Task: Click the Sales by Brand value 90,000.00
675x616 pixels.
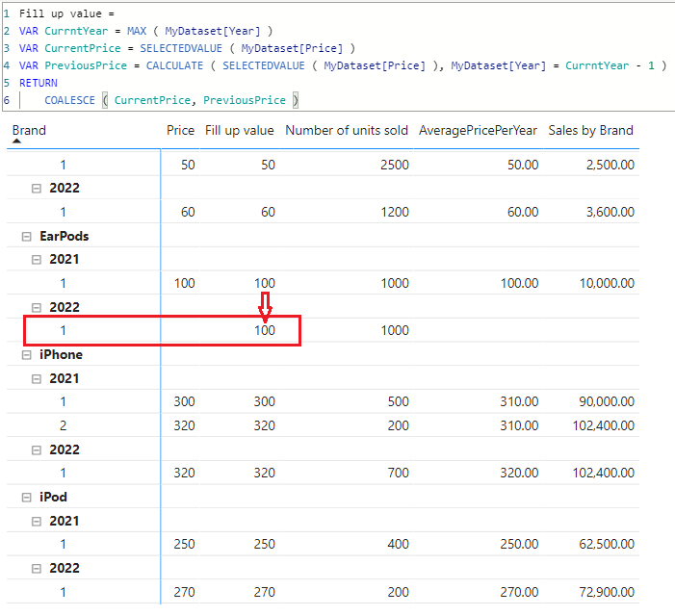Action: coord(607,401)
